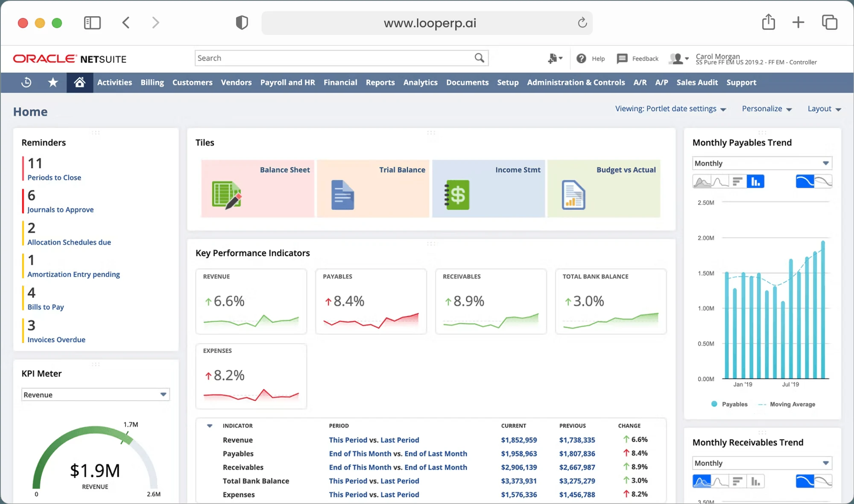
Task: Expand the Personalize menu
Action: [x=767, y=109]
